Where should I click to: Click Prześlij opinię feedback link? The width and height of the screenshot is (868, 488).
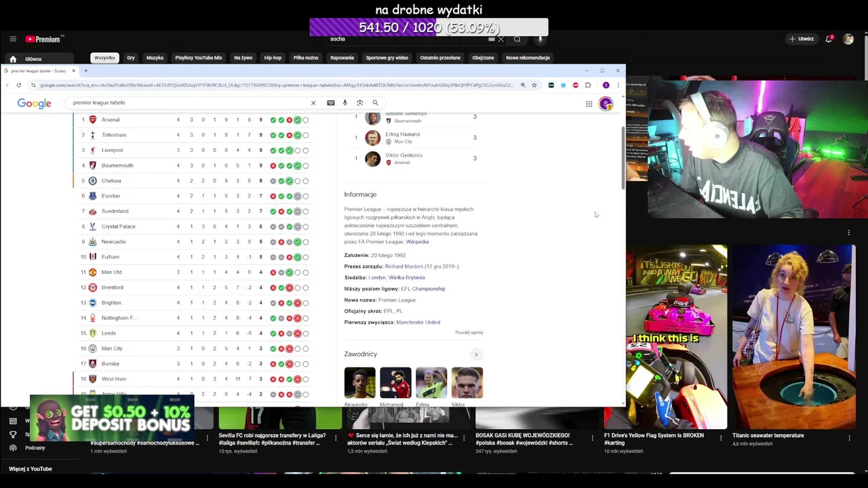tap(469, 333)
